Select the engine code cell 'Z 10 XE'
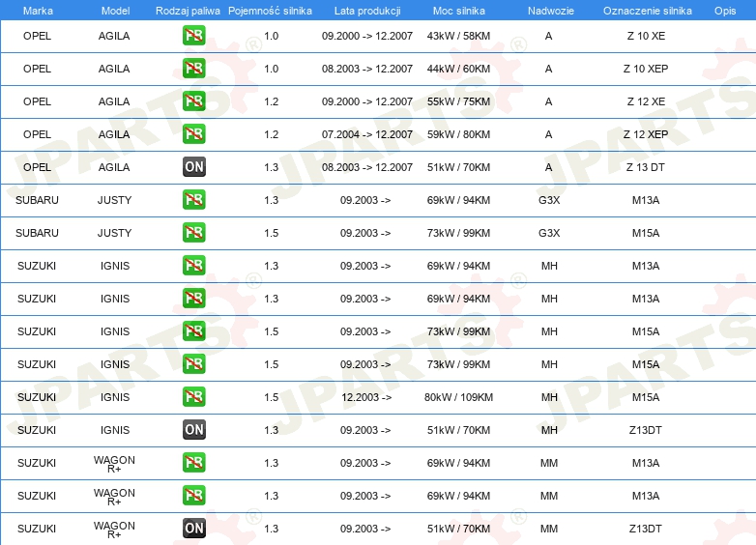 (646, 36)
